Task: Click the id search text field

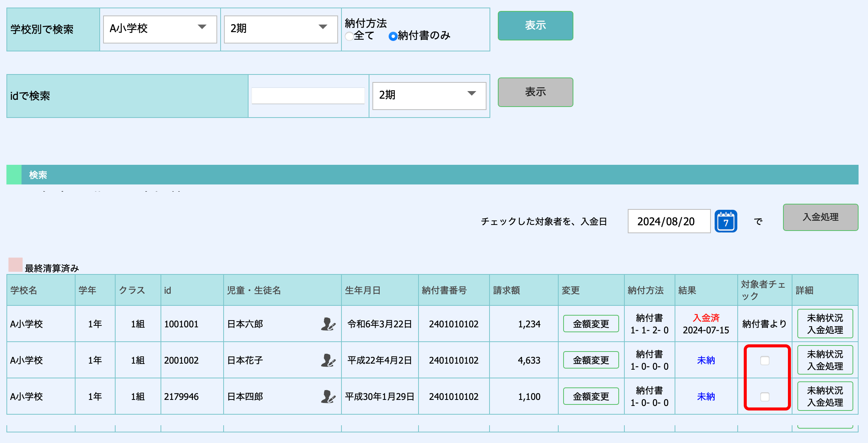Action: (x=308, y=96)
